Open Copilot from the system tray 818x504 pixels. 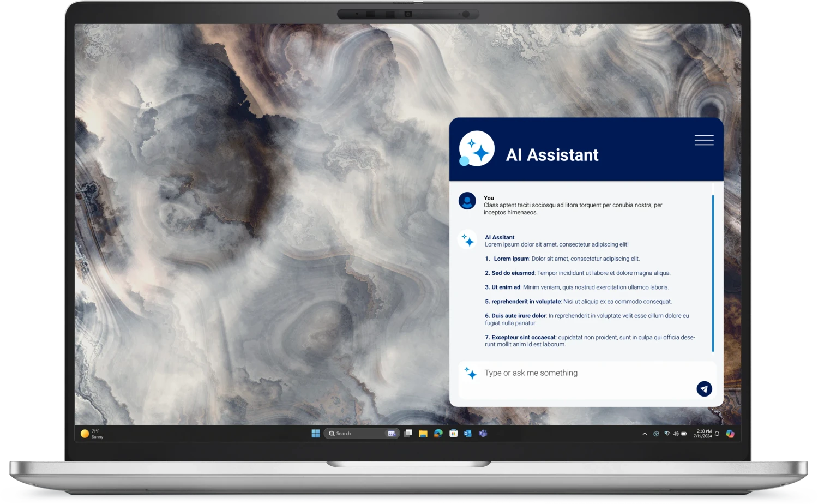[x=731, y=433]
